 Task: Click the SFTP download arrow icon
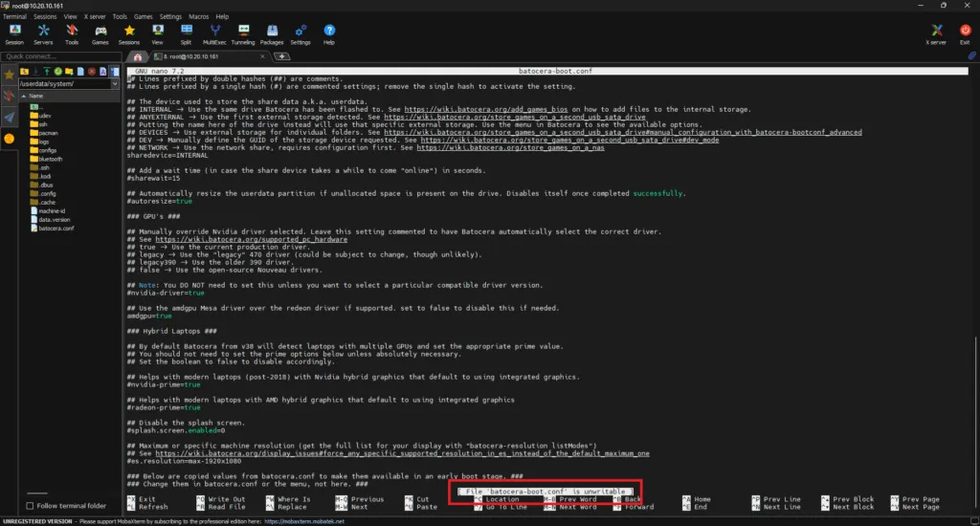[35, 71]
